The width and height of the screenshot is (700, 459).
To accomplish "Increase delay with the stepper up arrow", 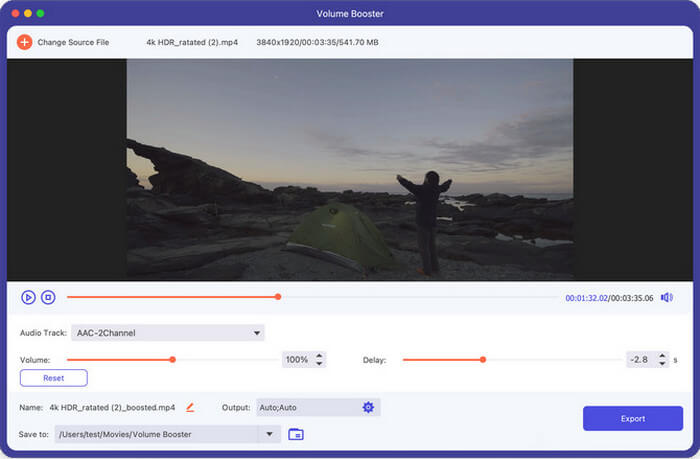I will 662,356.
